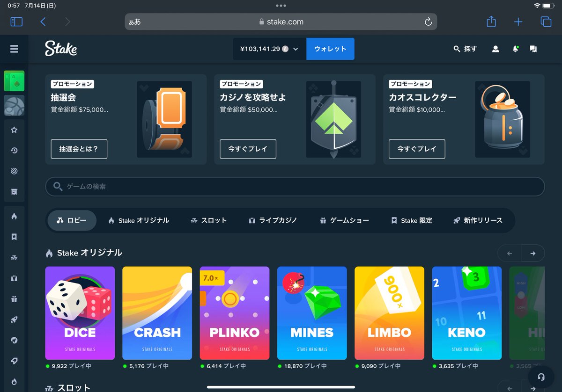The width and height of the screenshot is (562, 392).
Task: Tap three-dots multitasking control at top
Action: (x=281, y=6)
